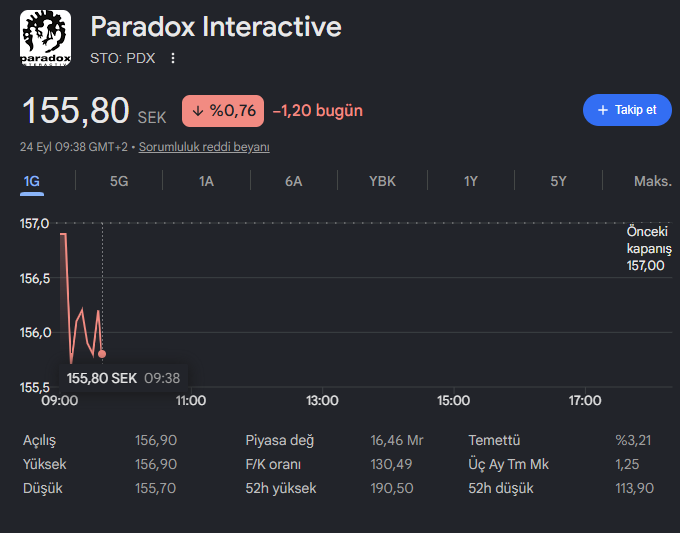Select the 1Y time range tab

471,181
